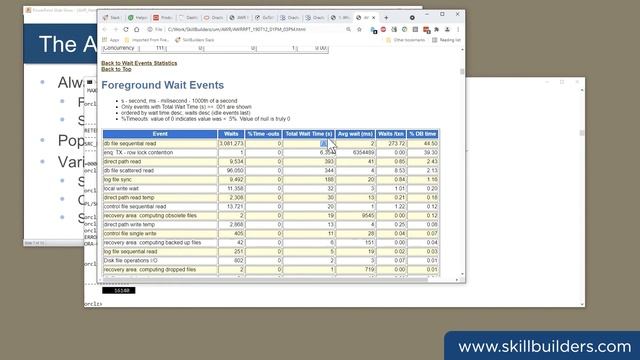Switch to the first browser tab
Screen dimensions: 640x360
point(111,18)
